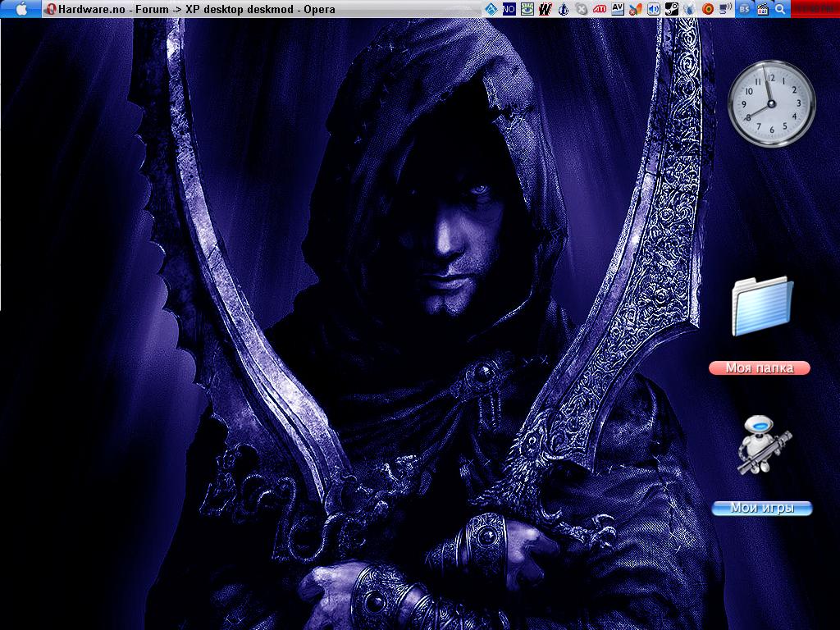840x630 pixels.
Task: Select the blue folder desktop icon
Action: coord(761,306)
